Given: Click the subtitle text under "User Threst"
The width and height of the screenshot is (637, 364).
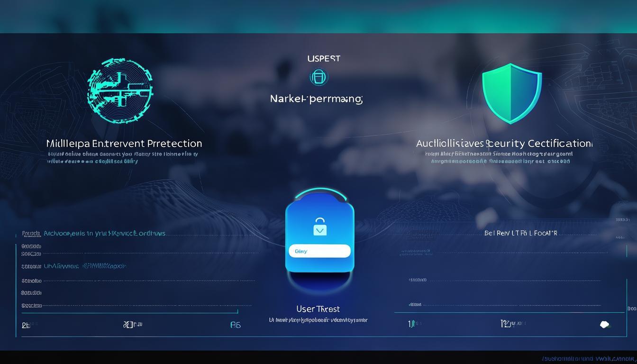Looking at the screenshot, I should pos(318,320).
